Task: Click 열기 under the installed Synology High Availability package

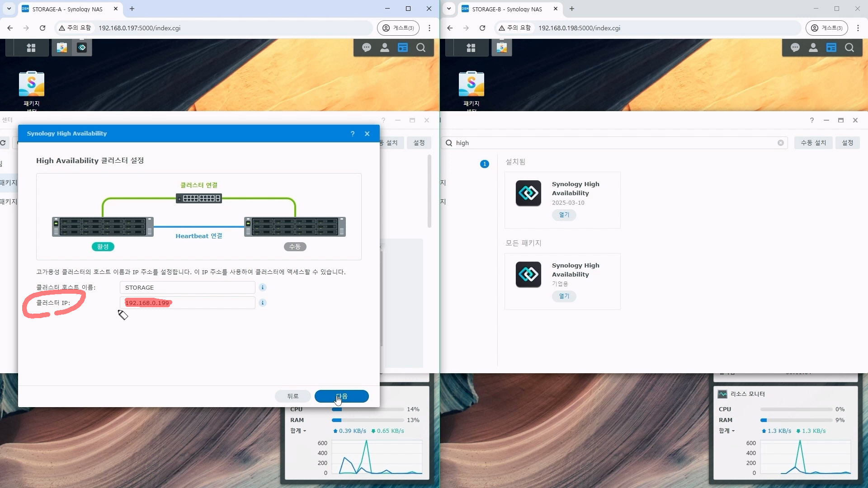Action: [564, 215]
